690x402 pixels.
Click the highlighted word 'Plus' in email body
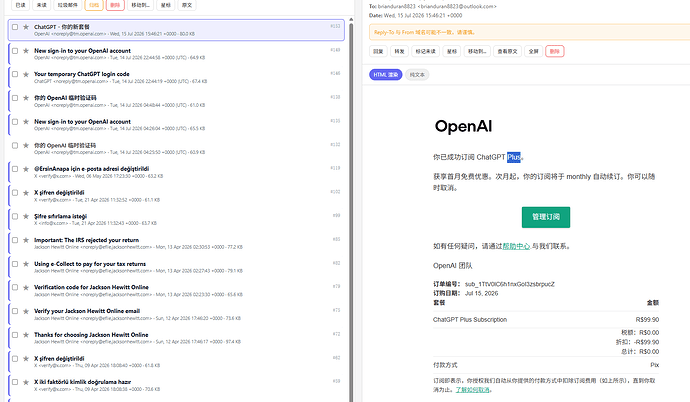click(514, 157)
